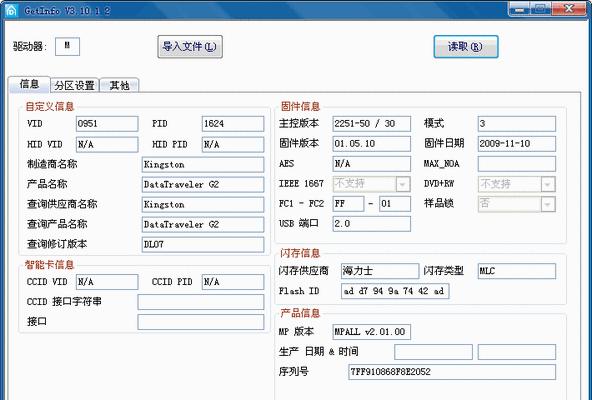Click the second 生产时间 empty field
The image size is (592, 400).
click(x=516, y=352)
